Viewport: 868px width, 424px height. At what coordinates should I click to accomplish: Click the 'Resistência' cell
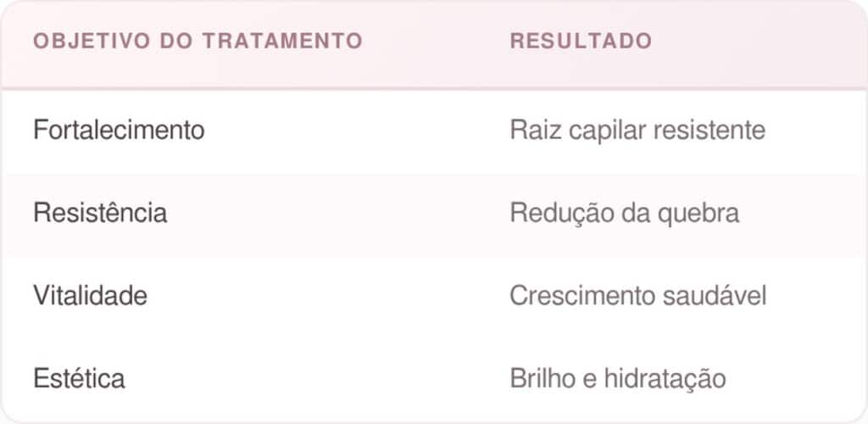tap(100, 213)
